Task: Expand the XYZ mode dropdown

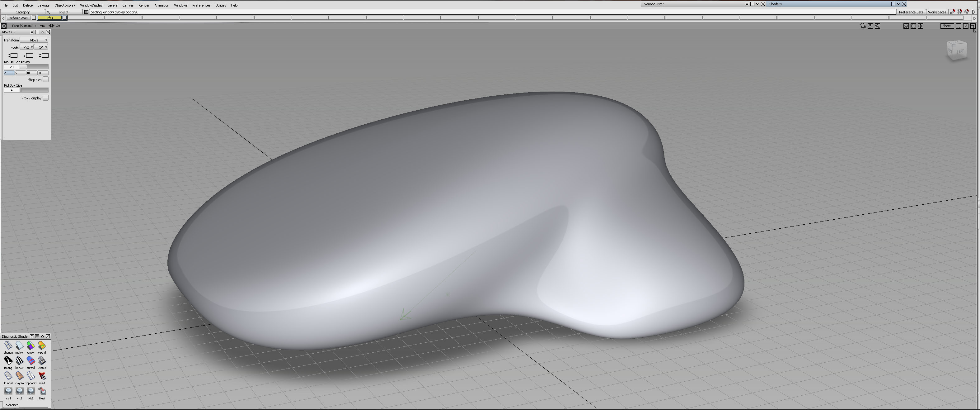Action: click(x=27, y=47)
